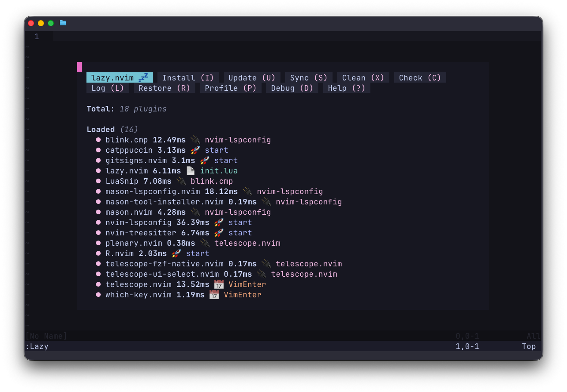
Task: Select the plenary.nvim plugin entry
Action: pyautogui.click(x=134, y=243)
